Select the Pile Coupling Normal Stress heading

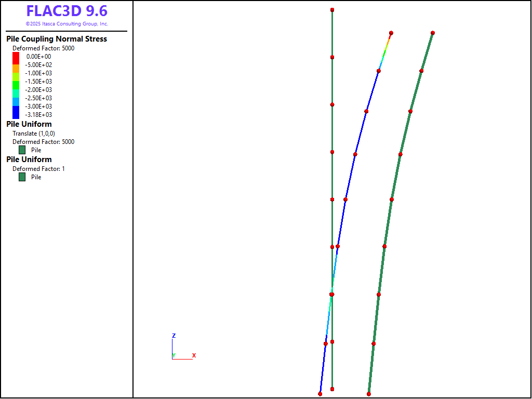(x=57, y=39)
